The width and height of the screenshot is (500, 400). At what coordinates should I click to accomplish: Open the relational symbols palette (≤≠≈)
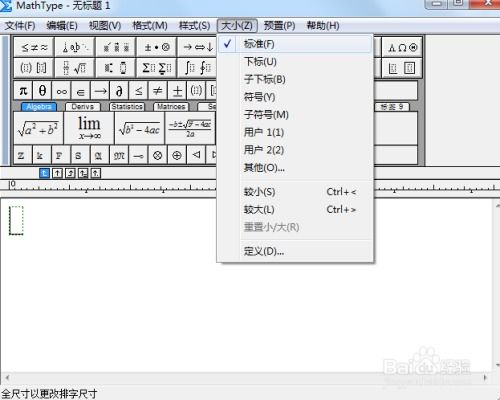click(x=34, y=47)
